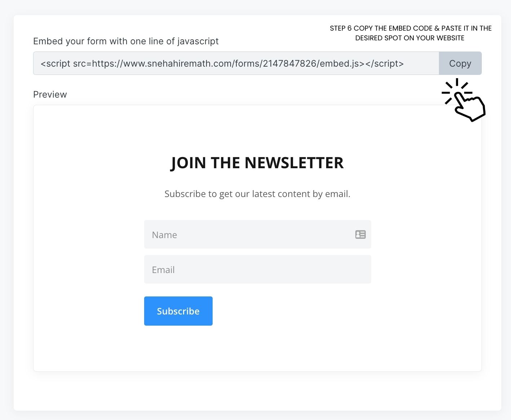
Task: Click the blue Subscribe button
Action: [x=178, y=311]
